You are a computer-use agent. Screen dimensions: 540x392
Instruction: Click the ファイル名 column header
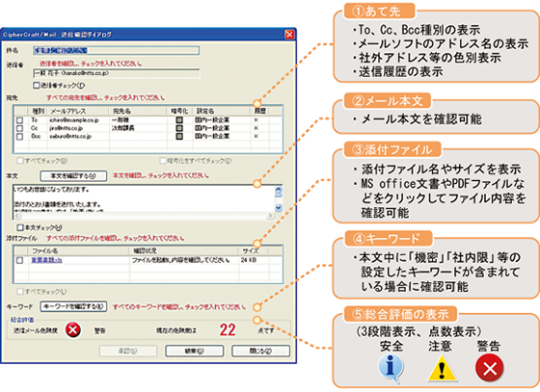[79, 250]
